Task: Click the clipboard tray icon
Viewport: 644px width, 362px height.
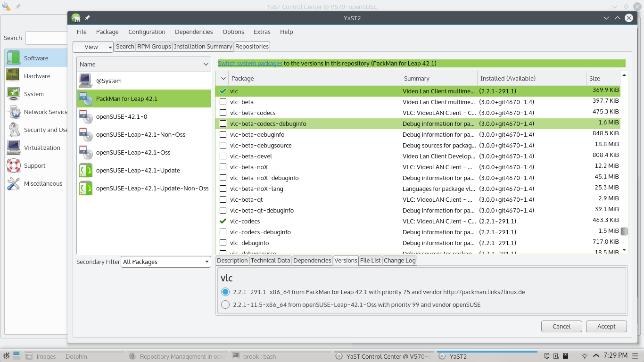Action: 547,356
